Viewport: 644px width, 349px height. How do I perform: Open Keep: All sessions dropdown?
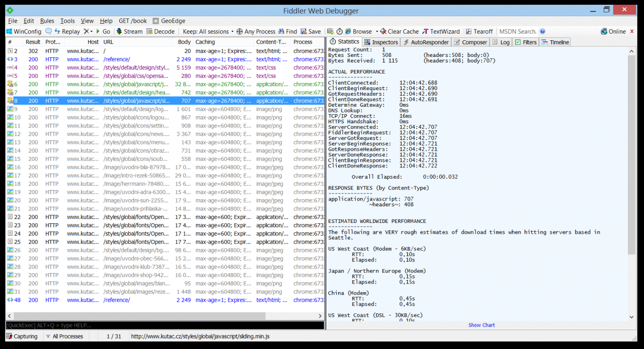208,31
